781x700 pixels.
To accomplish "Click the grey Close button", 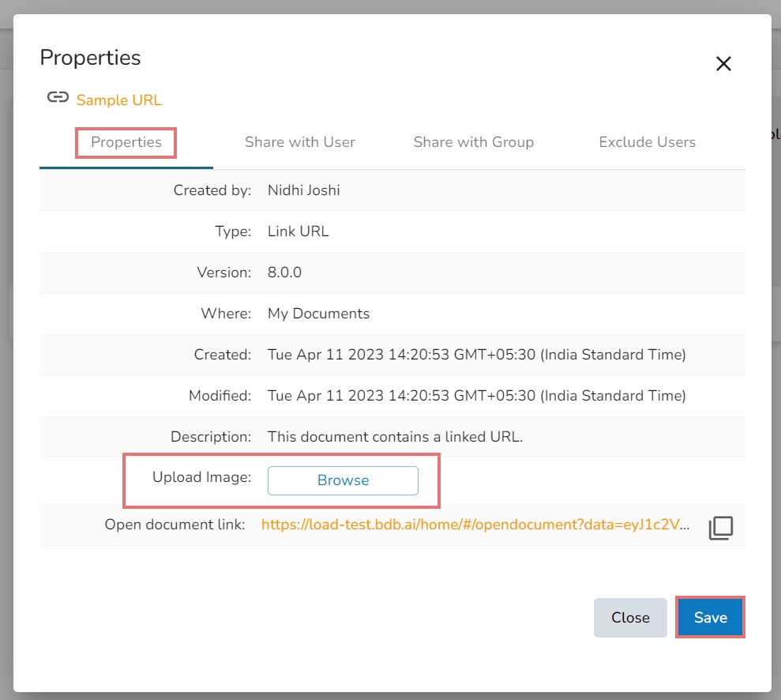I will [630, 618].
